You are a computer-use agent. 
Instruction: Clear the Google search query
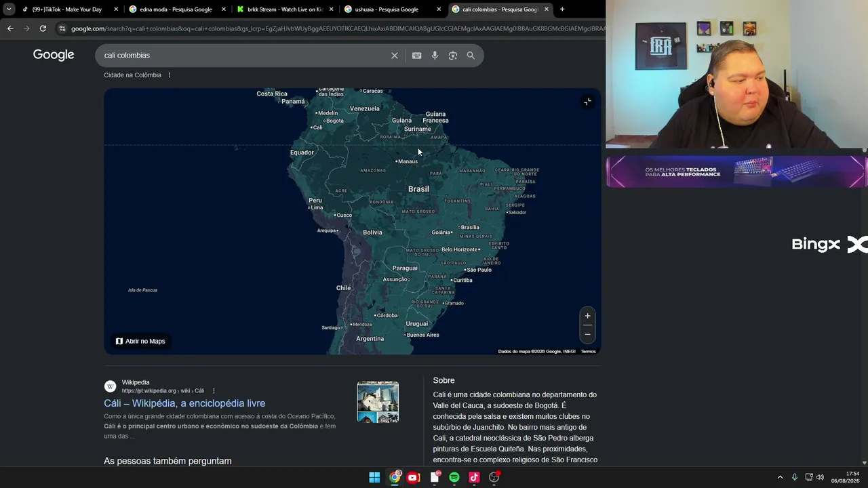(x=395, y=56)
